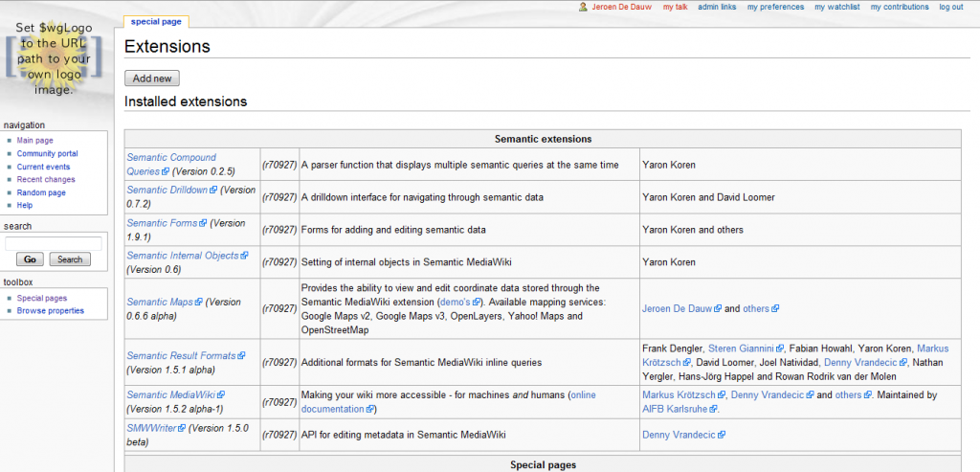Viewport: 980px width, 472px height.
Task: Open Markus Krötzsch link in Semantic MediaWiki row
Action: point(683,395)
